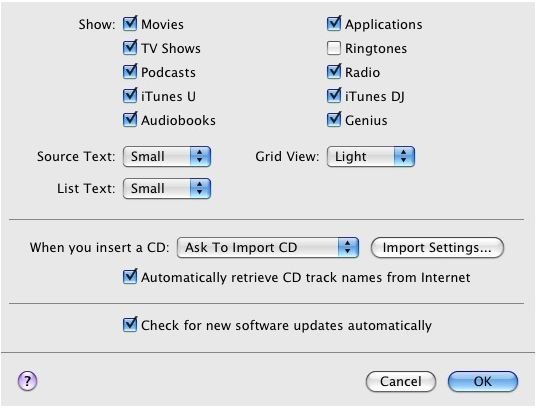Click the Cancel button
Screen dimensions: 536x408
(401, 381)
